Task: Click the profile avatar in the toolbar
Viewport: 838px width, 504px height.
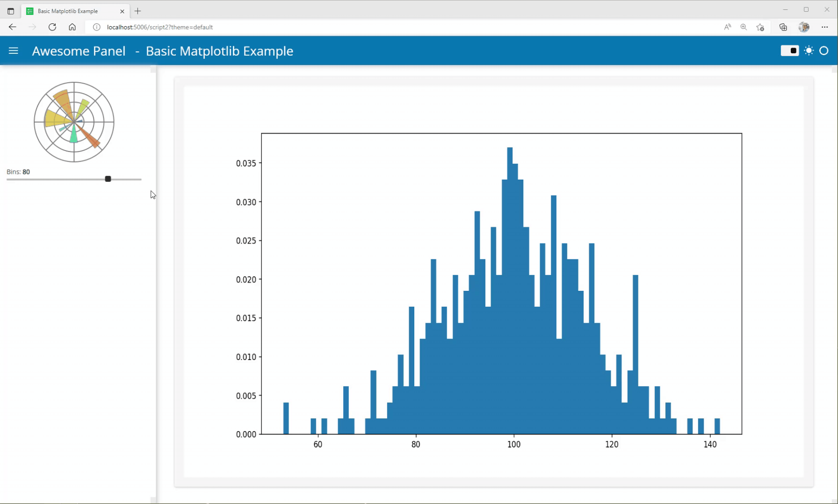Action: pos(803,27)
